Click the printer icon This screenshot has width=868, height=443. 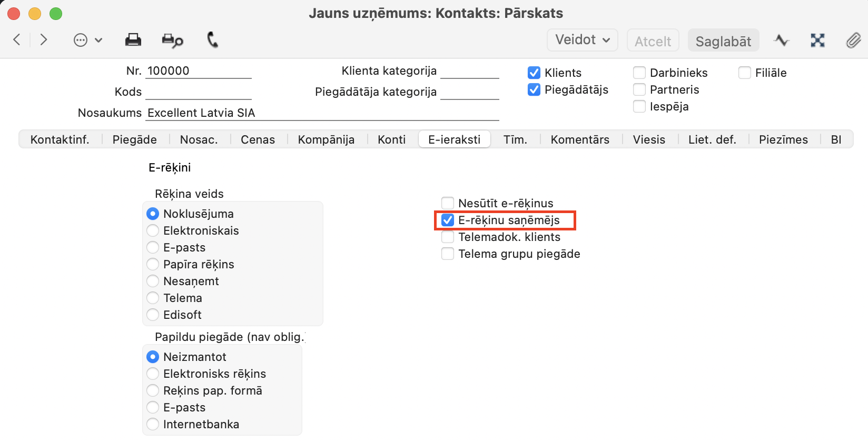133,40
